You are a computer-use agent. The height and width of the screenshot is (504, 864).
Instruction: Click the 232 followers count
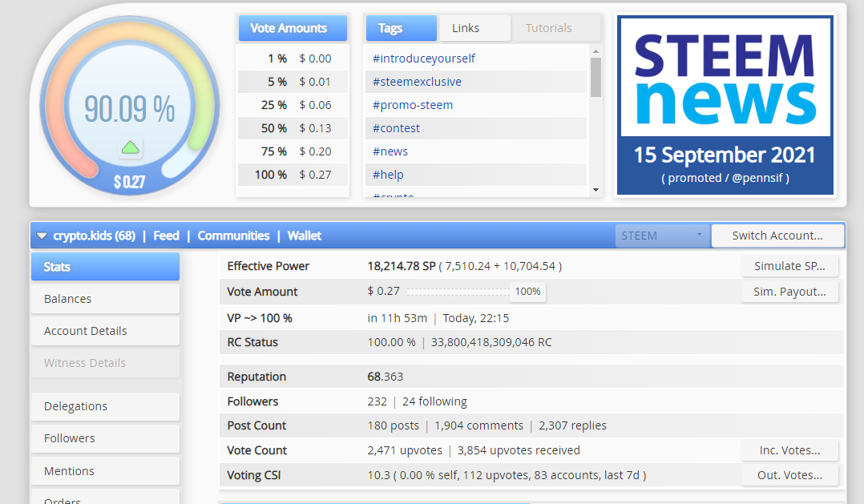[377, 401]
